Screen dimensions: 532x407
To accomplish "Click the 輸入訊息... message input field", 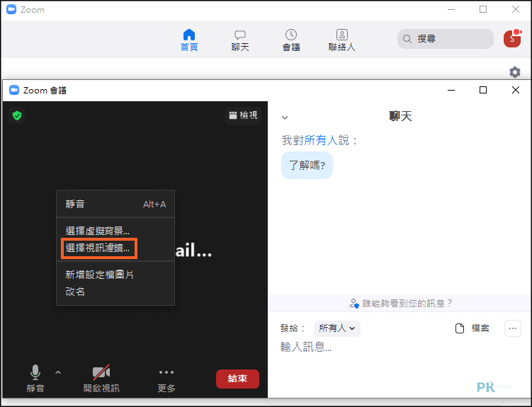I will coord(400,348).
